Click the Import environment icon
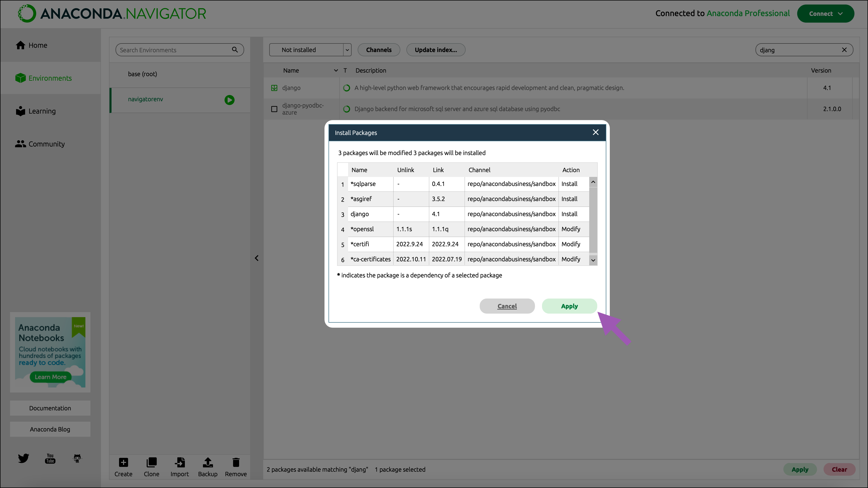The width and height of the screenshot is (868, 488). pos(180,462)
